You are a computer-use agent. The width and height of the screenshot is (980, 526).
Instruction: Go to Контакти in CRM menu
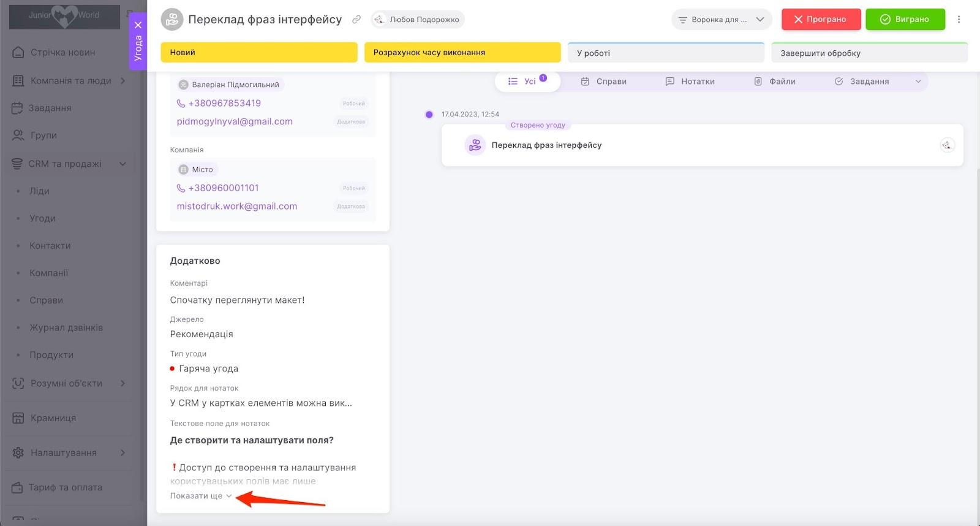(50, 246)
